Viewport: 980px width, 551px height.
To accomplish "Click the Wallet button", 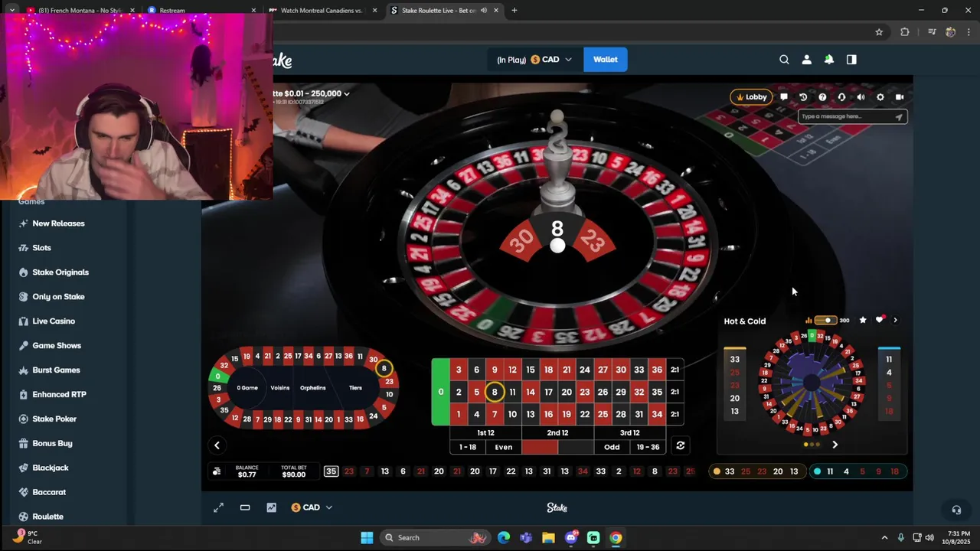I will click(606, 60).
